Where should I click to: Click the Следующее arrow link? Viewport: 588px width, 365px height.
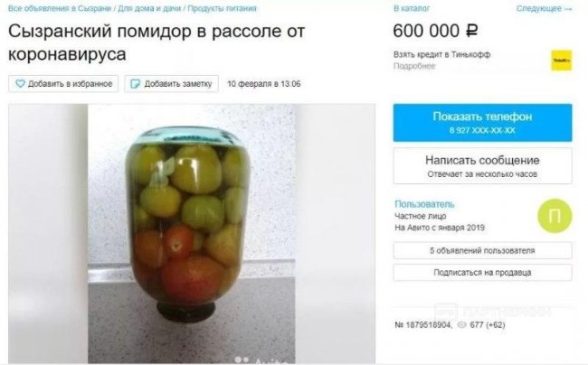[x=544, y=8]
